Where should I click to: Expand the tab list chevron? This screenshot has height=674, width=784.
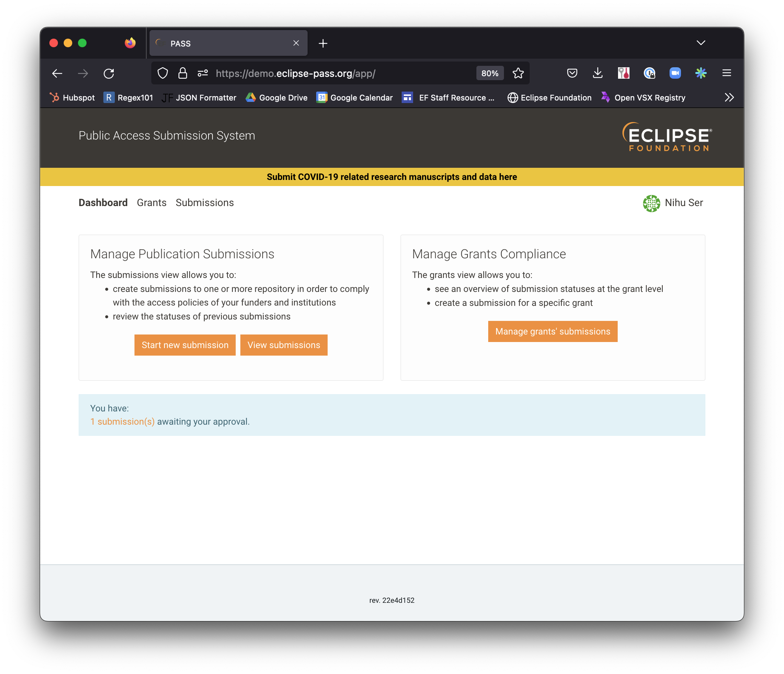[701, 43]
